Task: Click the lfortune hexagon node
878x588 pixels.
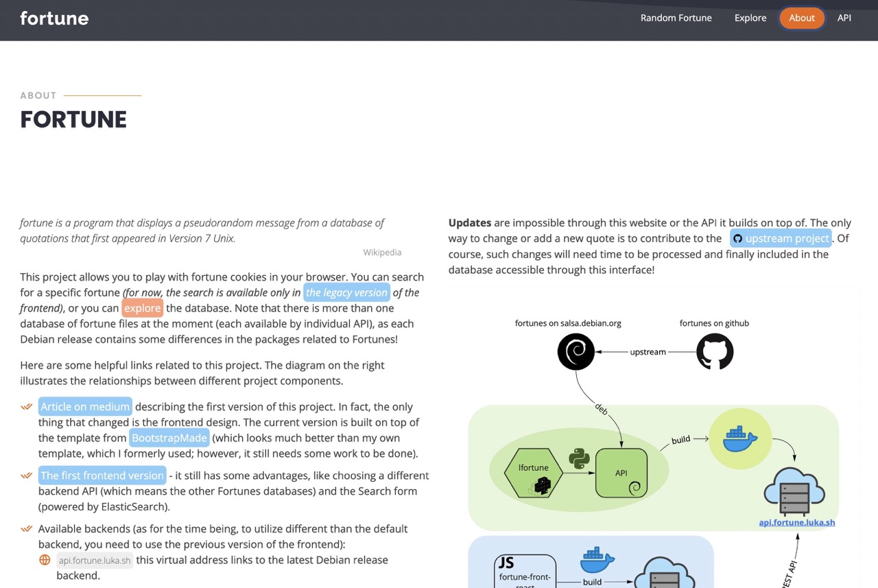Action: point(534,473)
